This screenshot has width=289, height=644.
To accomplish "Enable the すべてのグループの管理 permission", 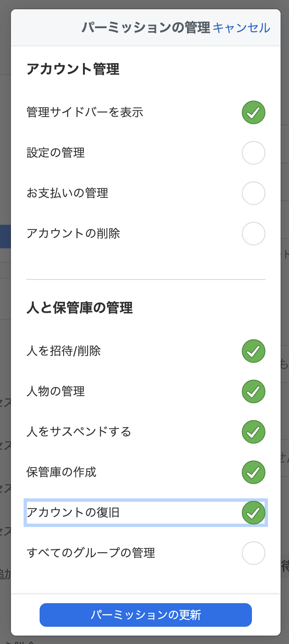I will pyautogui.click(x=253, y=553).
